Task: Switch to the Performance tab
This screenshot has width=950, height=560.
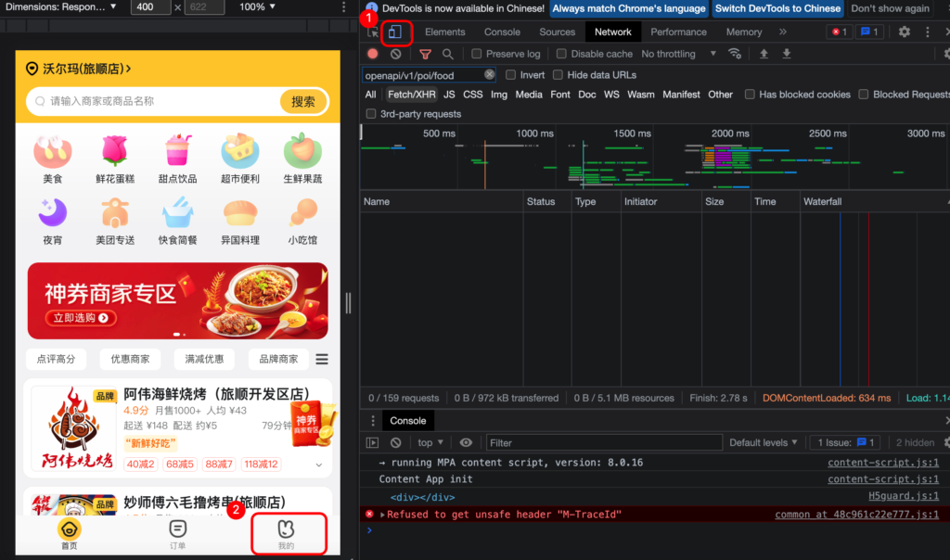Action: pyautogui.click(x=678, y=32)
